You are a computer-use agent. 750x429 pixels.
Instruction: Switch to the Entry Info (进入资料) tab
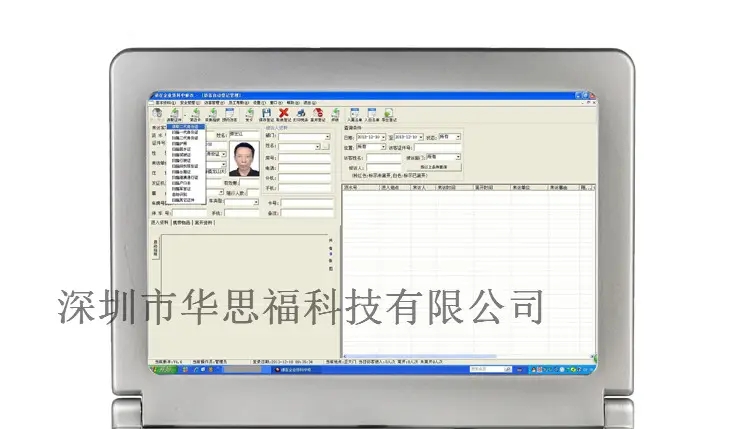(160, 222)
